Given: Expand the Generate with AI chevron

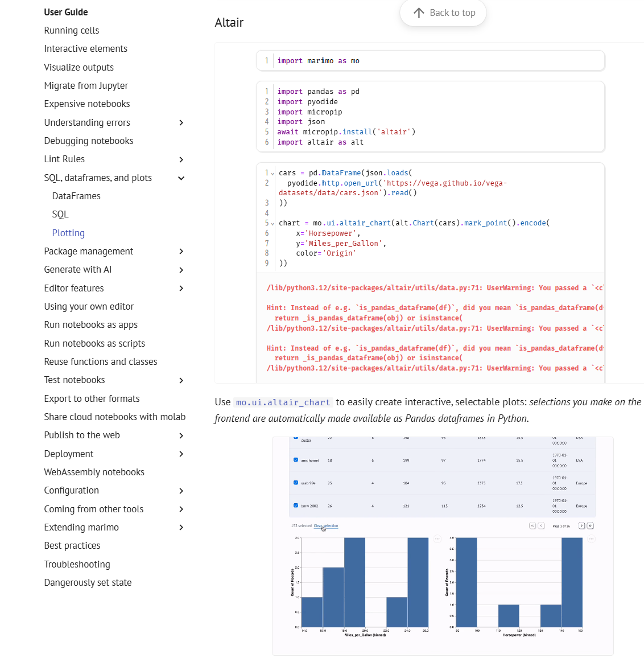Looking at the screenshot, I should coord(181,270).
